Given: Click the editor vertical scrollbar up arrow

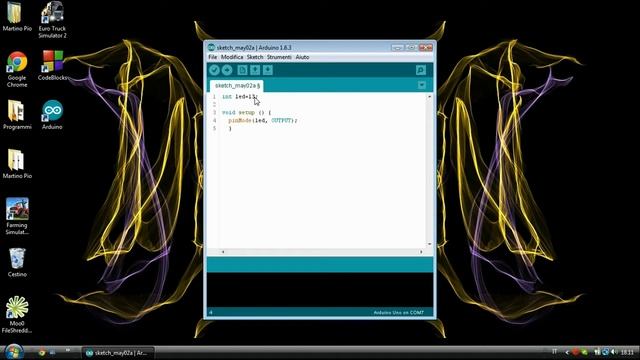Looking at the screenshot, I should click(429, 97).
